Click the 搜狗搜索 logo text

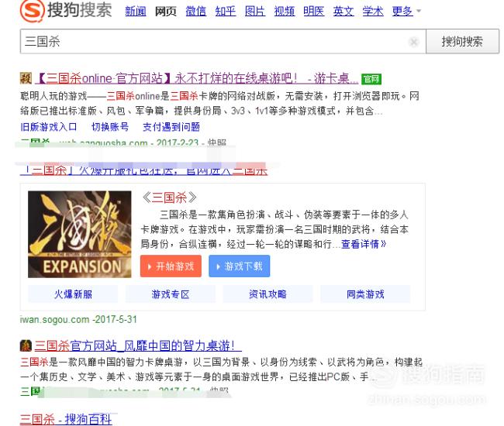tap(80, 10)
